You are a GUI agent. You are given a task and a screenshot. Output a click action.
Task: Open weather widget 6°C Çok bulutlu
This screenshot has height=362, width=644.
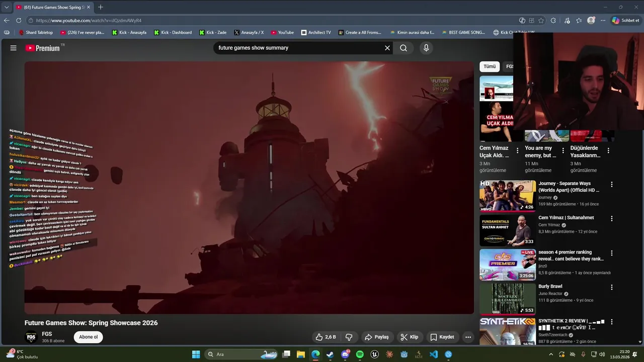point(21,354)
